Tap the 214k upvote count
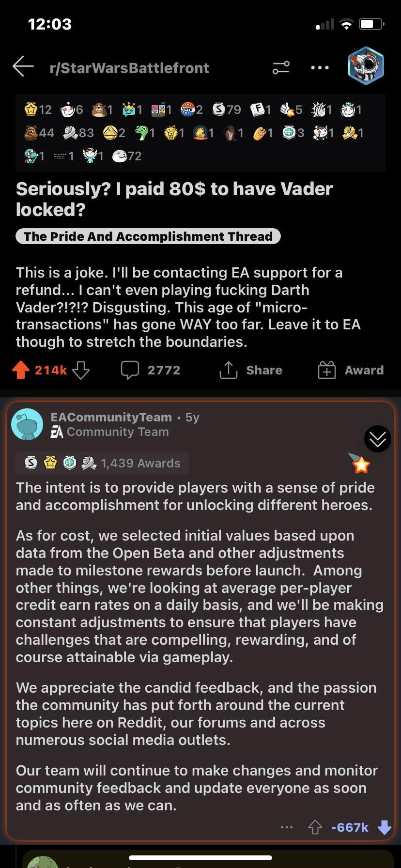 (50, 370)
